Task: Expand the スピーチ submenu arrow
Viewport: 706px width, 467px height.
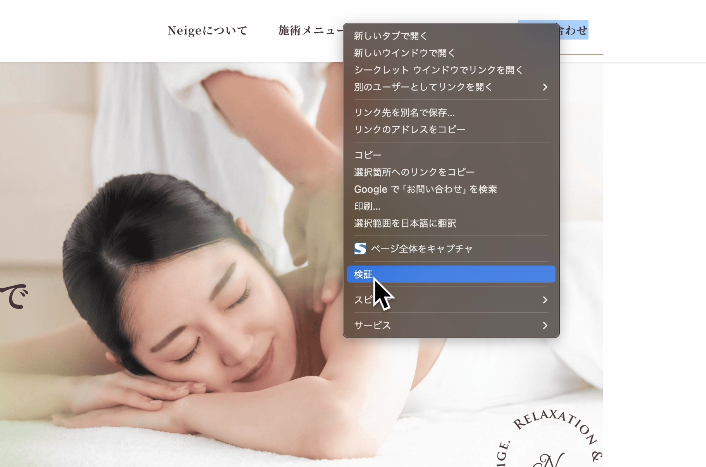Action: pos(545,300)
